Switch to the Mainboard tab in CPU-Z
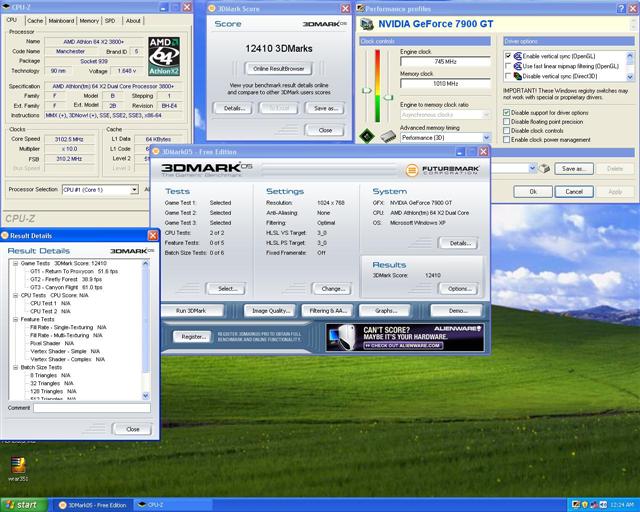The height and width of the screenshot is (512, 640). point(61,20)
